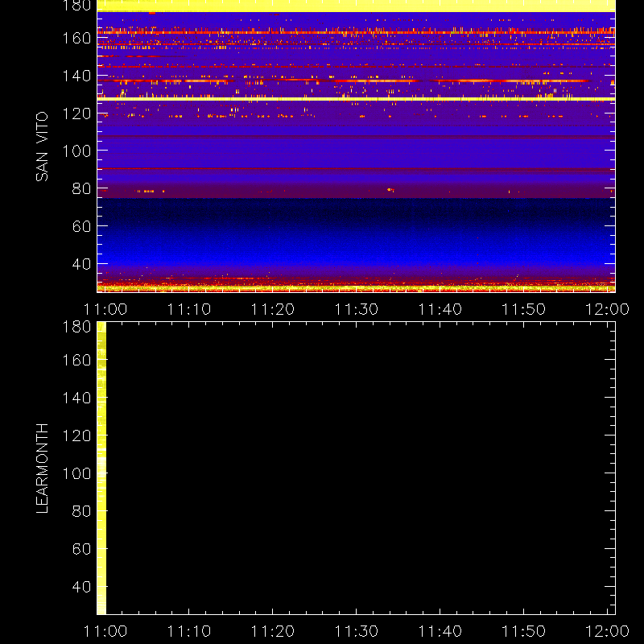The width and height of the screenshot is (644, 644).
Task: Select the 40 tick label on San Vito axis
Action: (81, 264)
